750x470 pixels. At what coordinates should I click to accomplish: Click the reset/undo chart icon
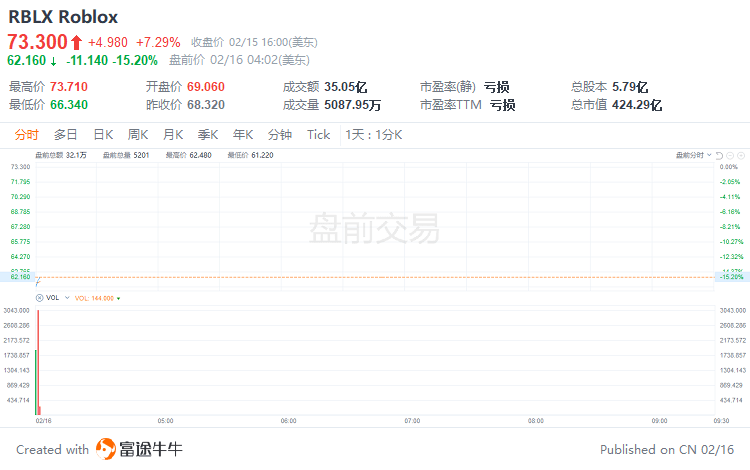pos(719,155)
